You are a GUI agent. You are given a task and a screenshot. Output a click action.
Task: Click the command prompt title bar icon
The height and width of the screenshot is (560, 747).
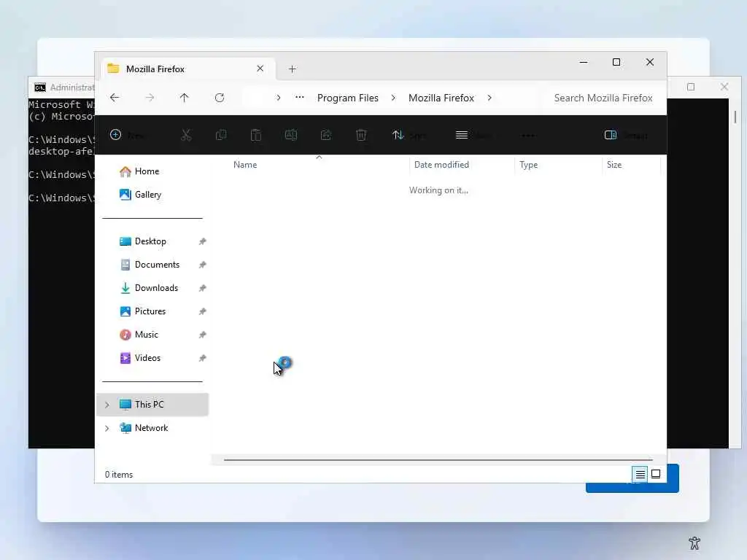[40, 87]
